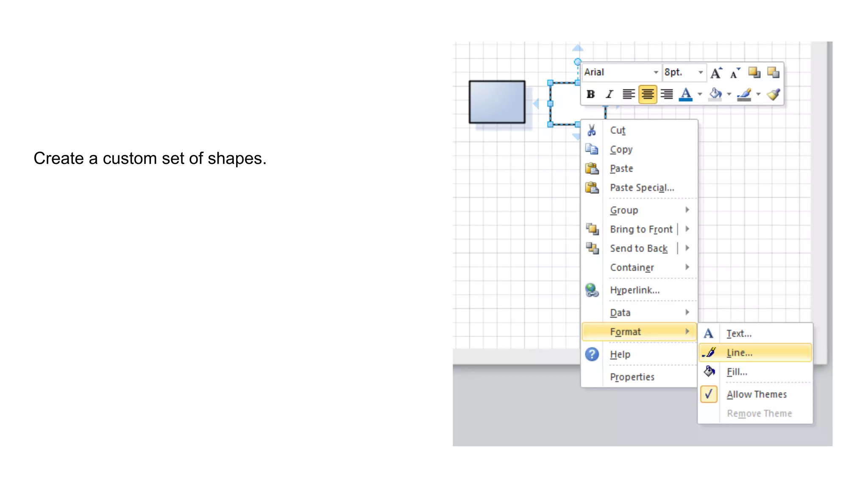Click the pen icon beside Line...
The image size is (868, 488).
[x=709, y=352]
